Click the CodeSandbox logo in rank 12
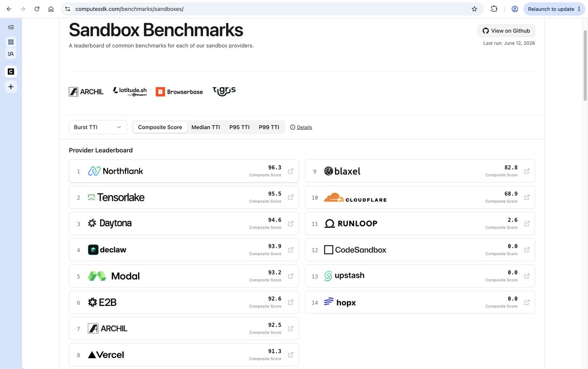Viewport: 588px width, 369px height. pyautogui.click(x=355, y=250)
